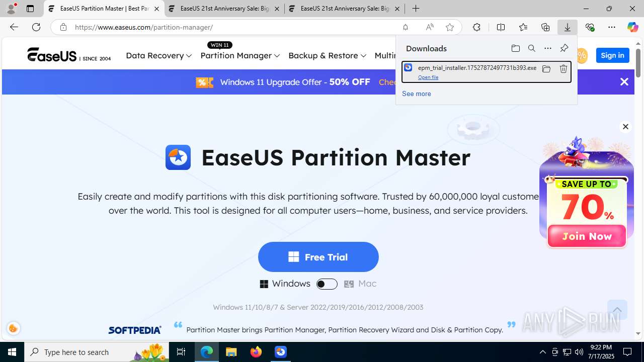Open the tab actions menu icon
The height and width of the screenshot is (362, 644).
pos(30,9)
